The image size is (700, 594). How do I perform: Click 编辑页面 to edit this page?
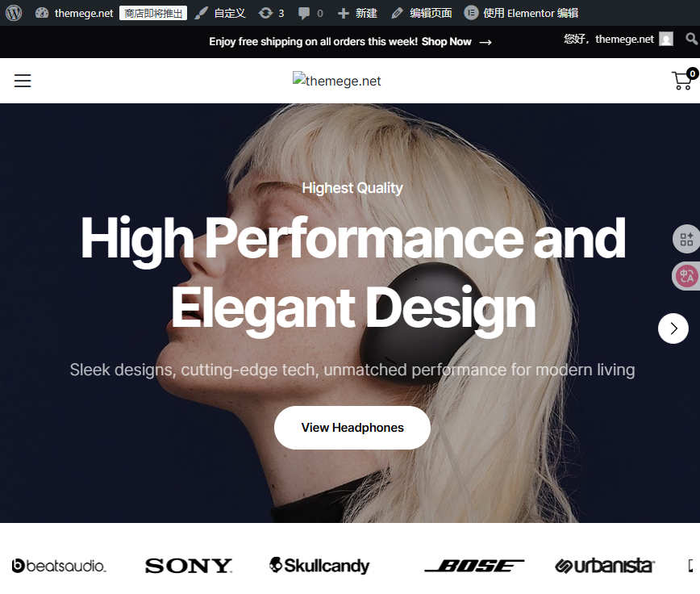coord(422,14)
